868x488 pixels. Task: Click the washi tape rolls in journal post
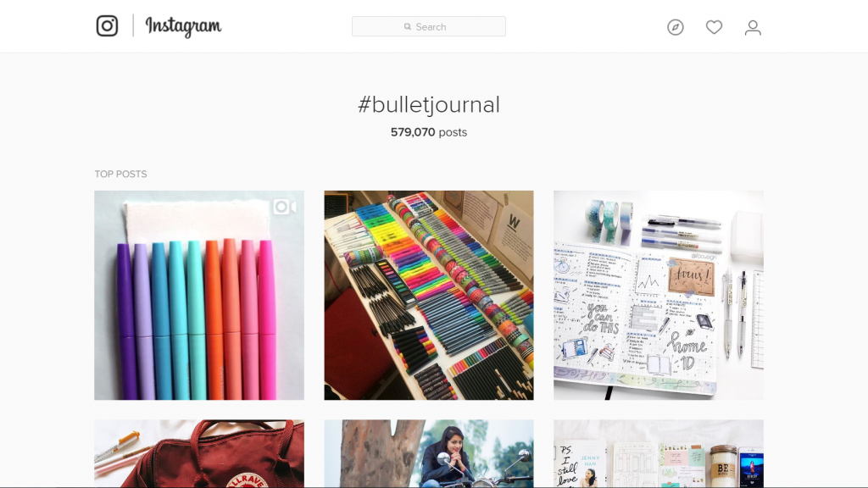pos(609,221)
